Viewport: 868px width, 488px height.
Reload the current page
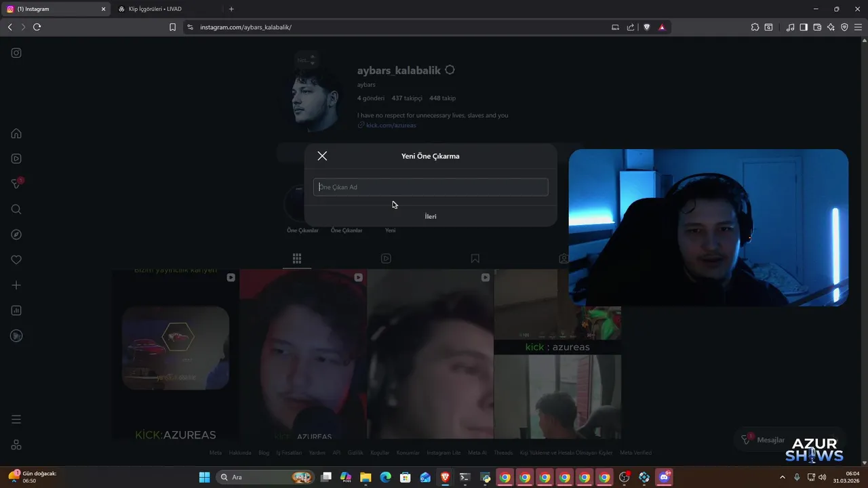click(37, 27)
